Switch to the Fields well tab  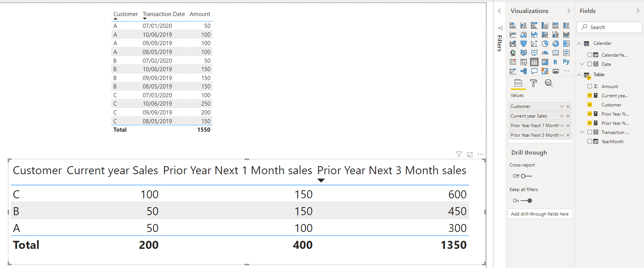pyautogui.click(x=518, y=83)
